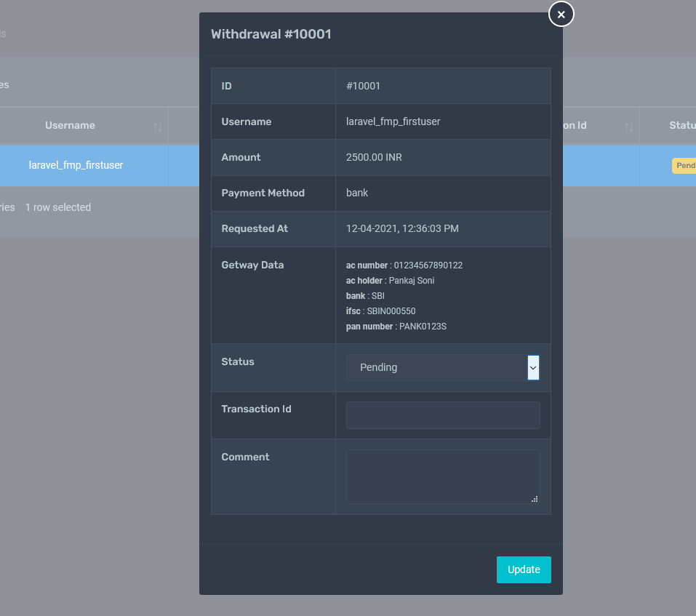
Task: Click the Status column header in table
Action: coord(681,126)
